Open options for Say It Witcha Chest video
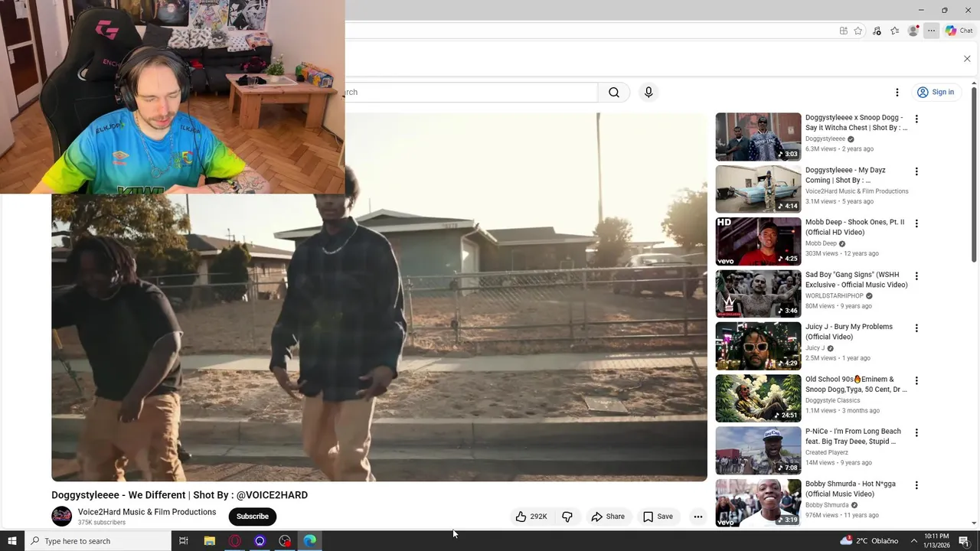The width and height of the screenshot is (980, 551). pos(916,119)
